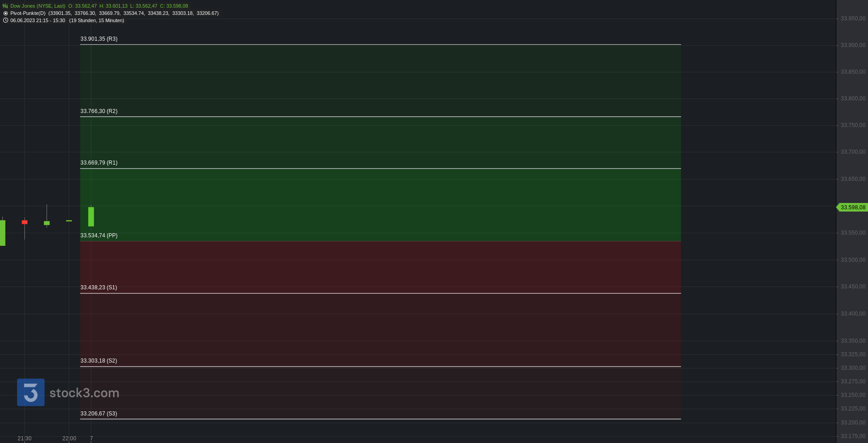Click the Pivot-Punkte indicator circle icon
The image size is (868, 443).
click(x=5, y=14)
